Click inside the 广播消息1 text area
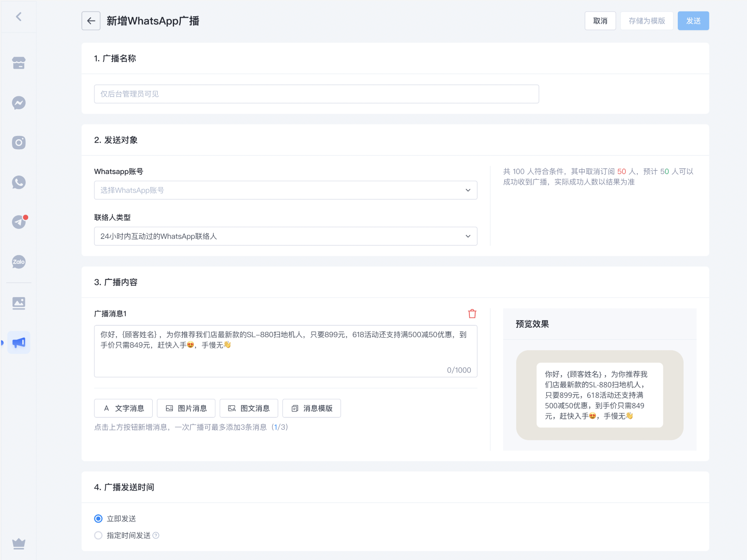747x560 pixels. 286,351
